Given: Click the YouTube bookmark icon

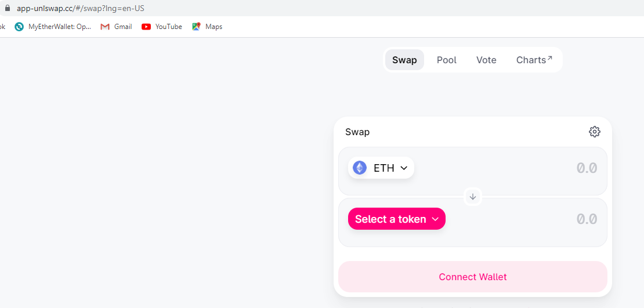Looking at the screenshot, I should (x=146, y=27).
